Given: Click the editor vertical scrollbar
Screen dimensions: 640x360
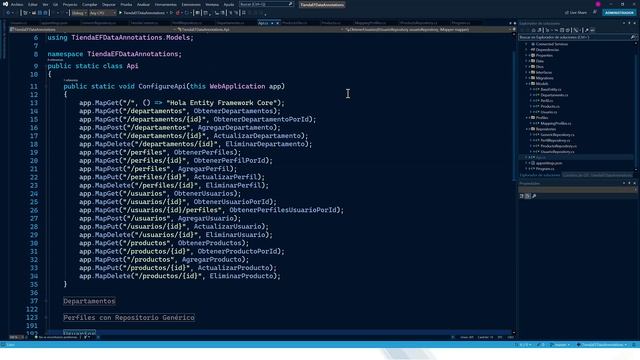Looking at the screenshot, I should click(514, 184).
